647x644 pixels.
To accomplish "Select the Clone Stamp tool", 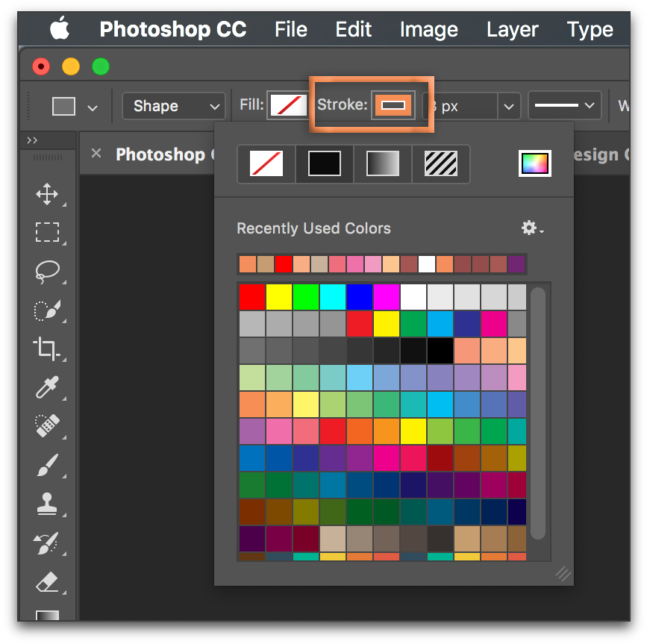I will pyautogui.click(x=47, y=504).
